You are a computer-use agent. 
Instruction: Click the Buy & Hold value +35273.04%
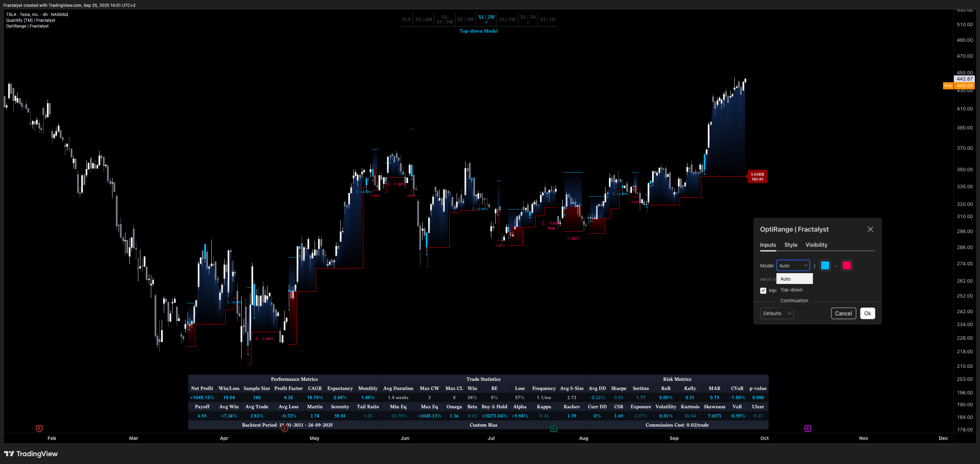[494, 416]
